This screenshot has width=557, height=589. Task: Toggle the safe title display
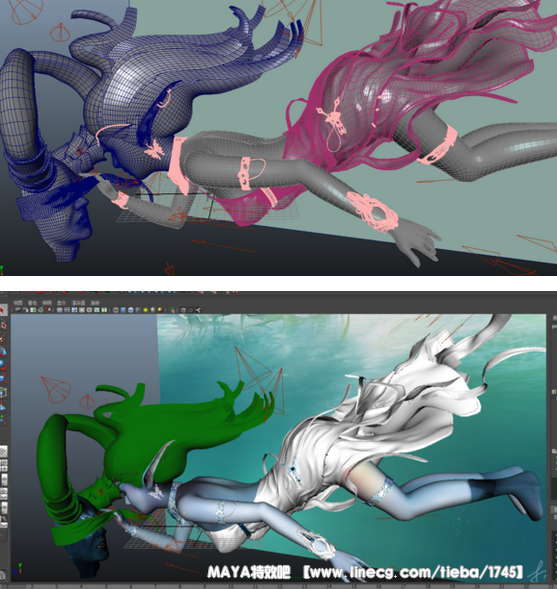(104, 310)
